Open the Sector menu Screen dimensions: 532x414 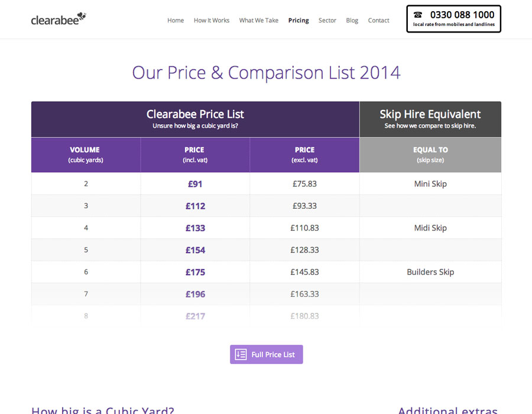(327, 20)
